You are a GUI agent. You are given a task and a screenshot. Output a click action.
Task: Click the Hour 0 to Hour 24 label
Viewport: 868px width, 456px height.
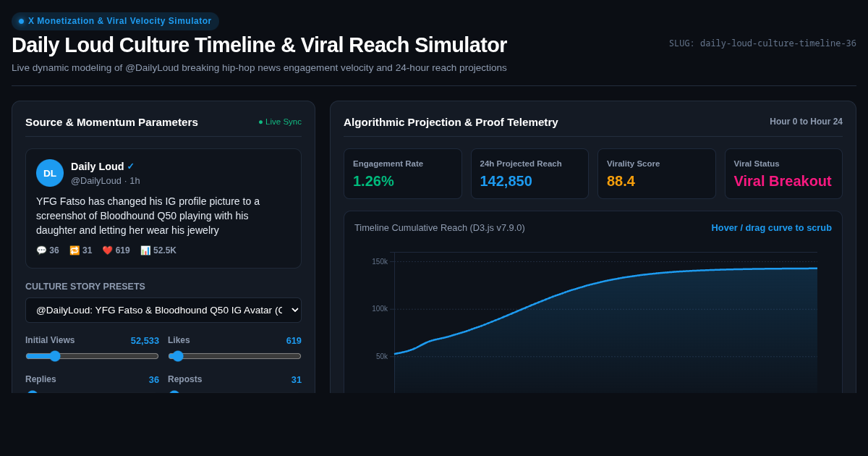[x=806, y=122]
